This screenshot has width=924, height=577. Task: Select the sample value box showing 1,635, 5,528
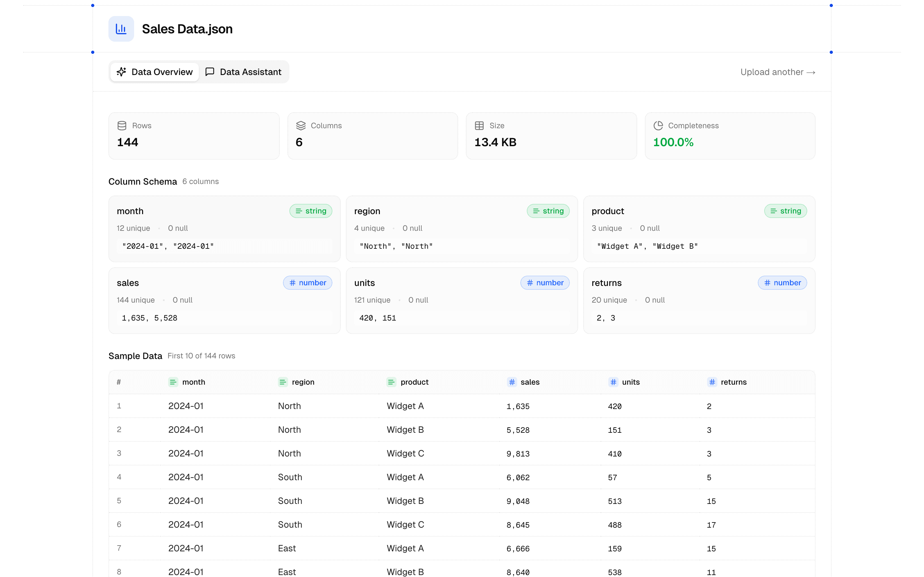pos(225,317)
